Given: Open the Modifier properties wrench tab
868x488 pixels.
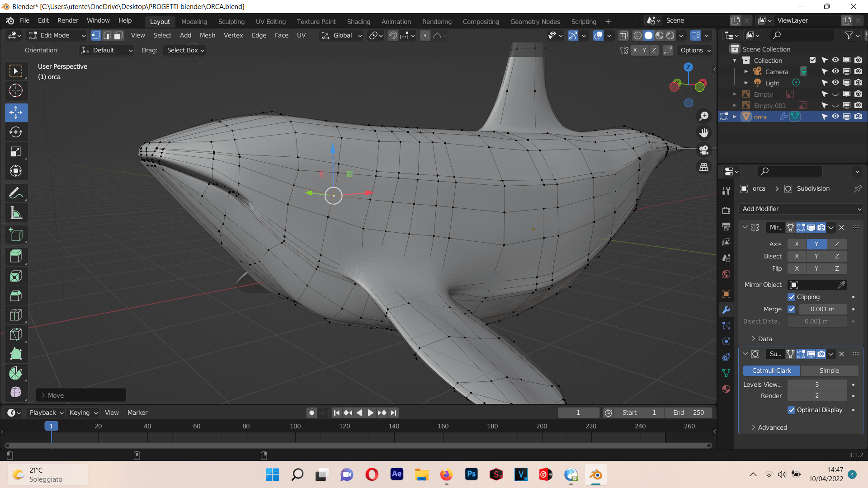Looking at the screenshot, I should pyautogui.click(x=726, y=310).
